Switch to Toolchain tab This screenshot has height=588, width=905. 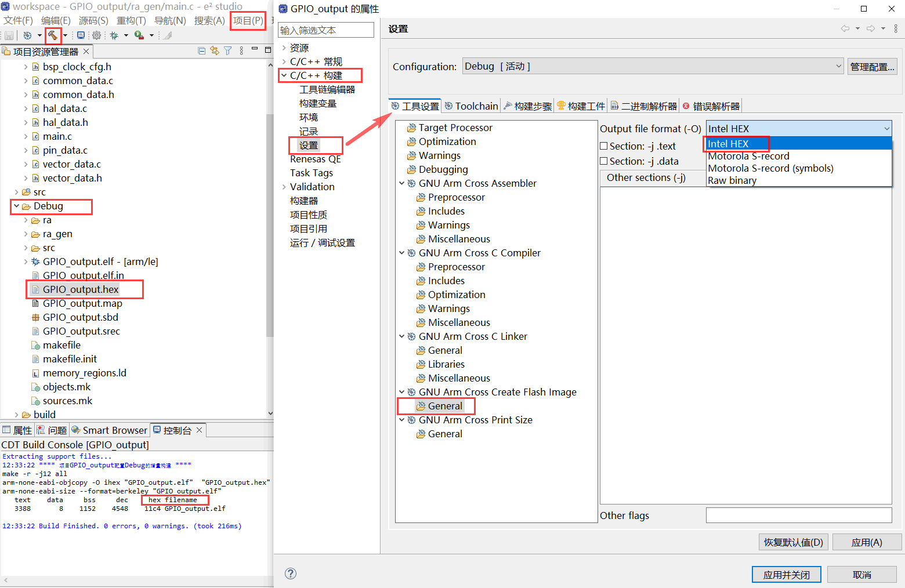point(472,106)
